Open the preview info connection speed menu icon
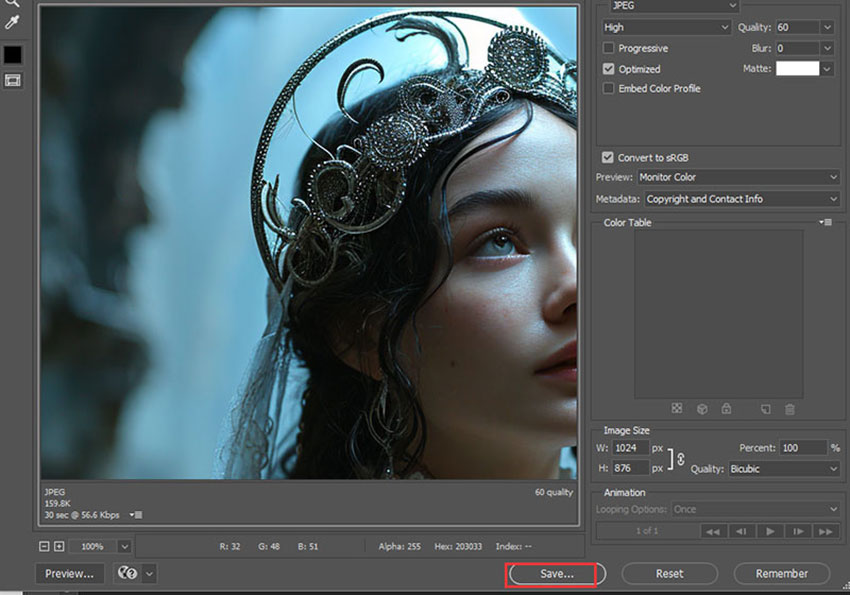The image size is (850, 595). [136, 515]
